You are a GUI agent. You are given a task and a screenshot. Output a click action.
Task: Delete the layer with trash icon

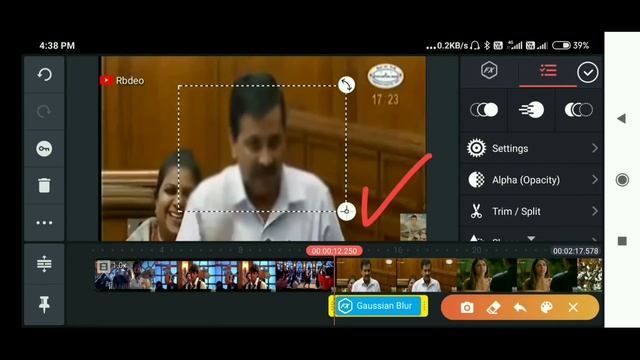(44, 185)
